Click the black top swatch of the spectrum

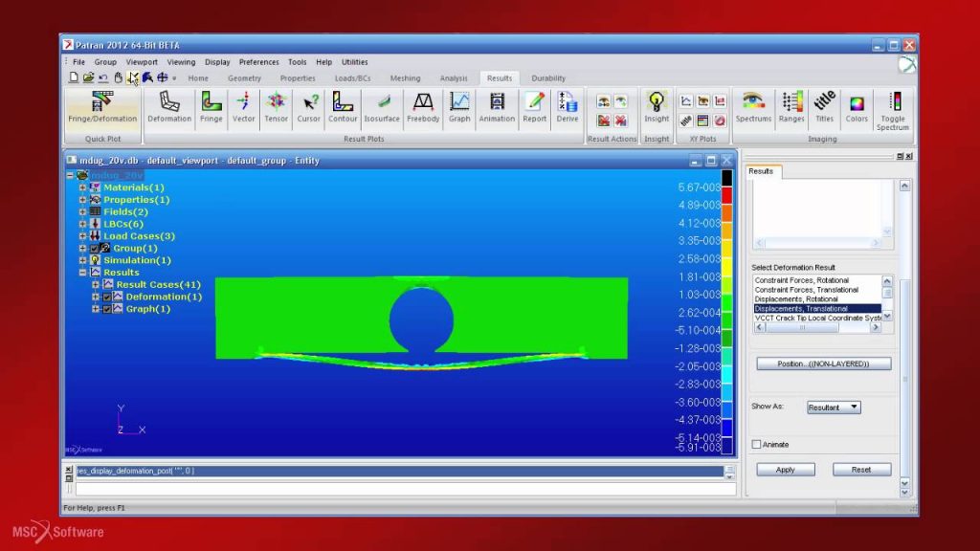tap(727, 178)
